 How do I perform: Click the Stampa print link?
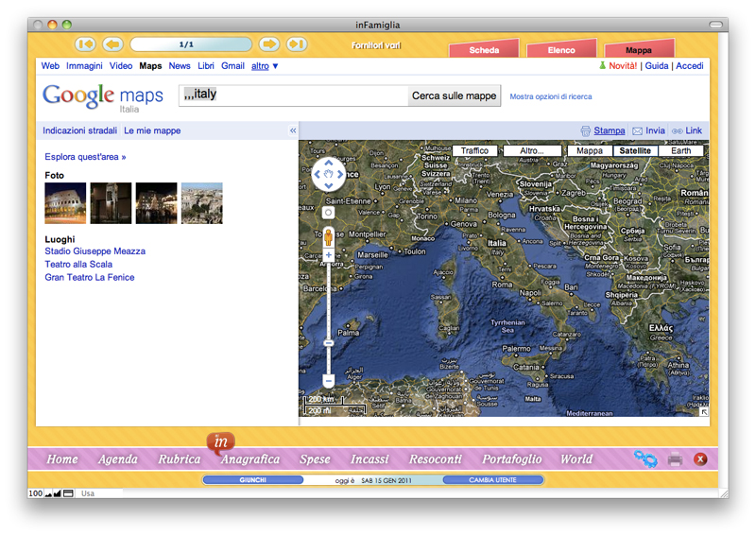(609, 130)
